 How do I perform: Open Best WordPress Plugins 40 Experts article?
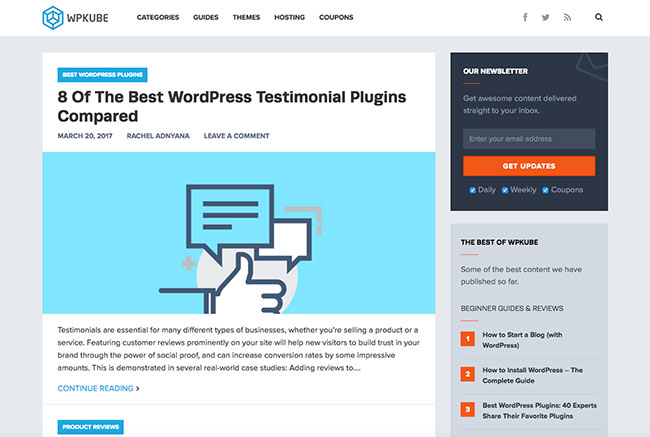(539, 410)
